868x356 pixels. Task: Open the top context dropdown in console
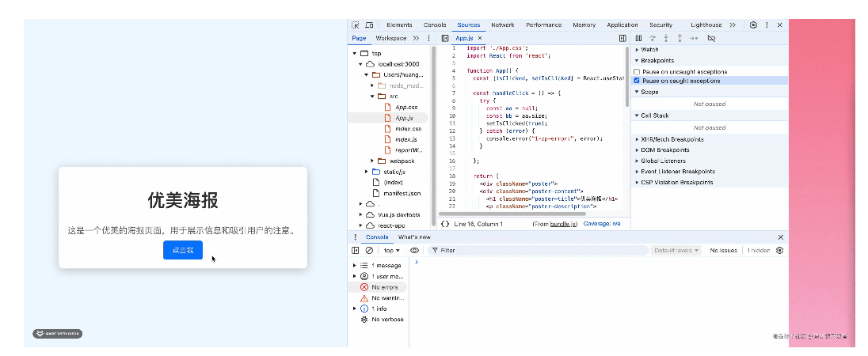(391, 251)
